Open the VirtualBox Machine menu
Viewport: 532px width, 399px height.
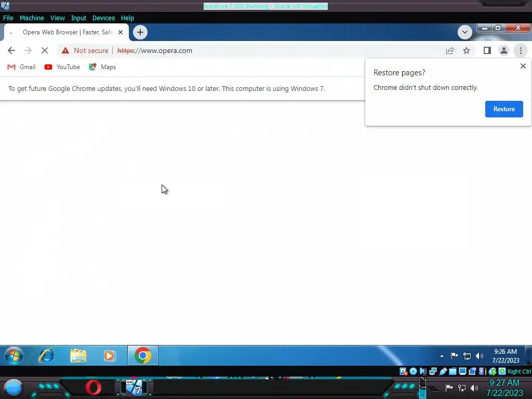pos(32,18)
